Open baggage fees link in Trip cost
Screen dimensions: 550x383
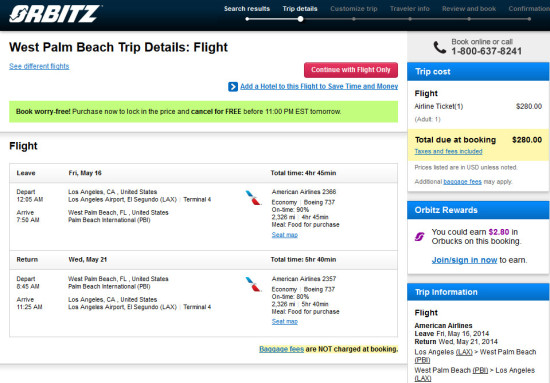(462, 182)
